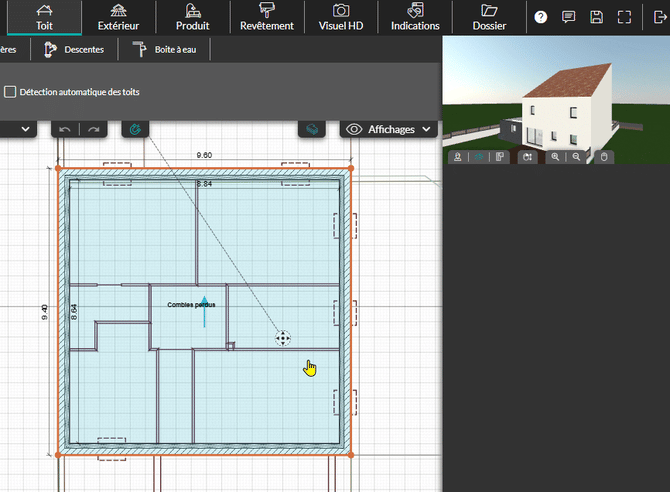Click the horizontal 8.84 dimension label

[204, 184]
